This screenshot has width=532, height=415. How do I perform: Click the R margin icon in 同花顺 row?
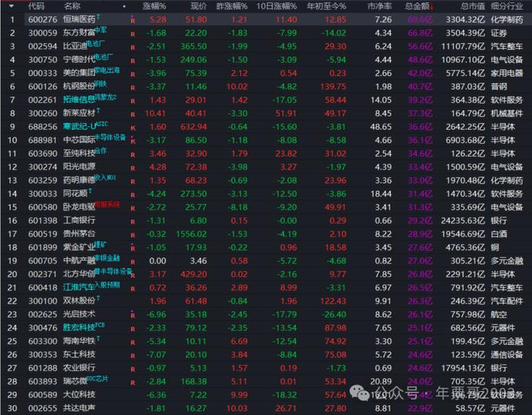[133, 195]
